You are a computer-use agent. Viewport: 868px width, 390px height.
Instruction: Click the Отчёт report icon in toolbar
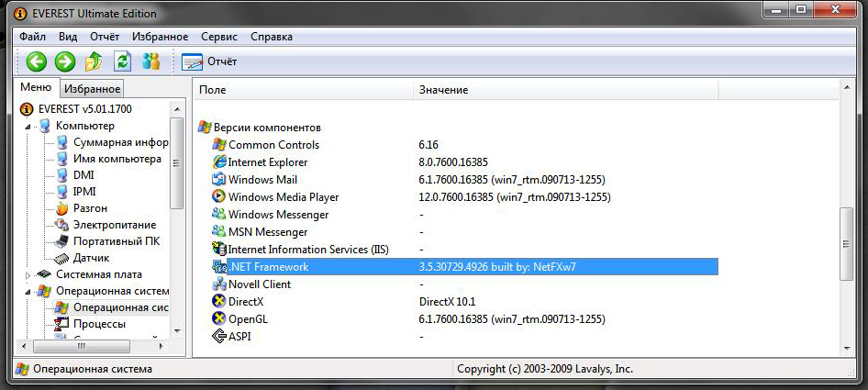[192, 61]
